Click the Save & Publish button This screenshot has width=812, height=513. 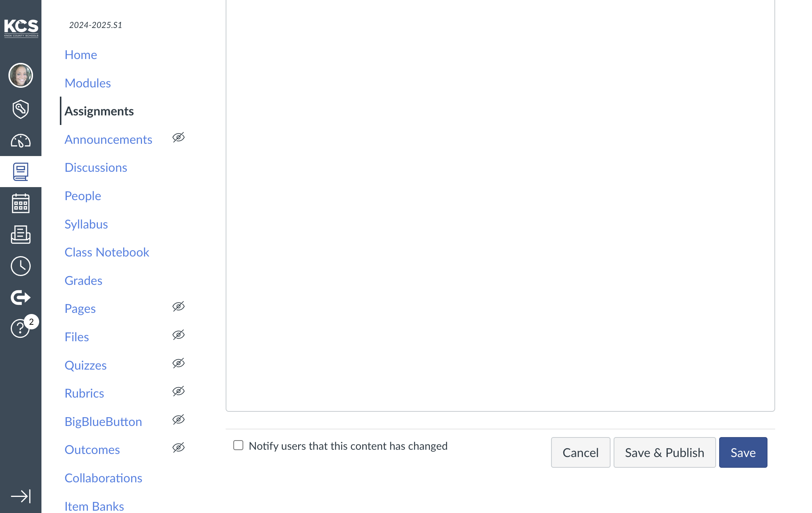point(665,452)
